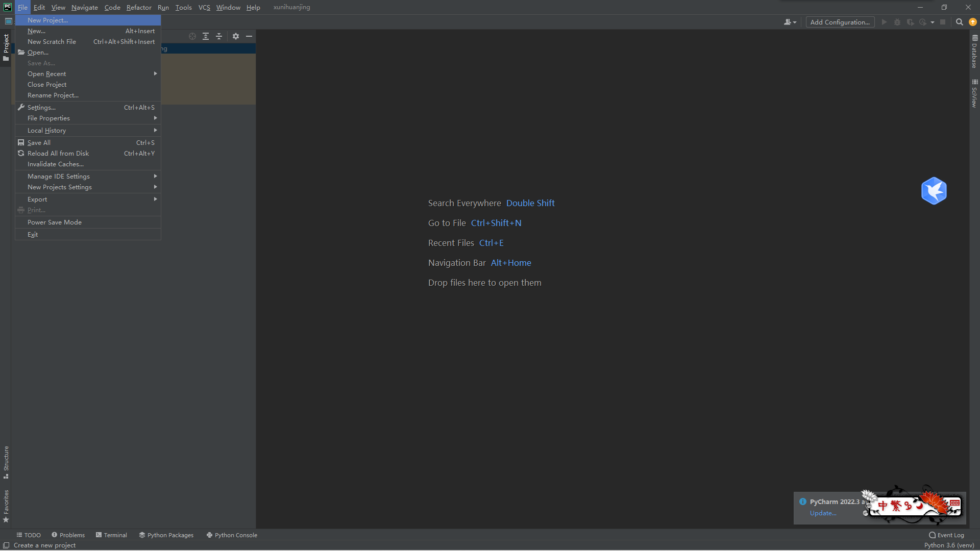Toggle Power Save Mode
The image size is (980, 551).
tap(88, 222)
